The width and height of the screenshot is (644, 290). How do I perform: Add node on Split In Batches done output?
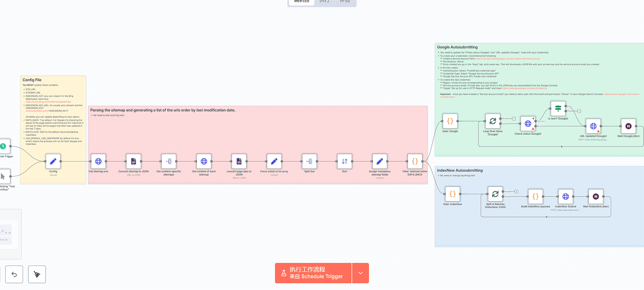tap(516, 191)
